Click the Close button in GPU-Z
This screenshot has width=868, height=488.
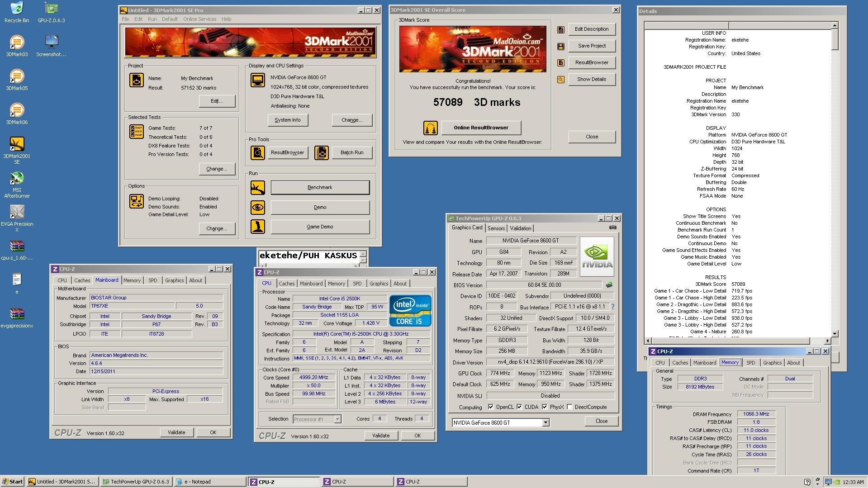(601, 421)
